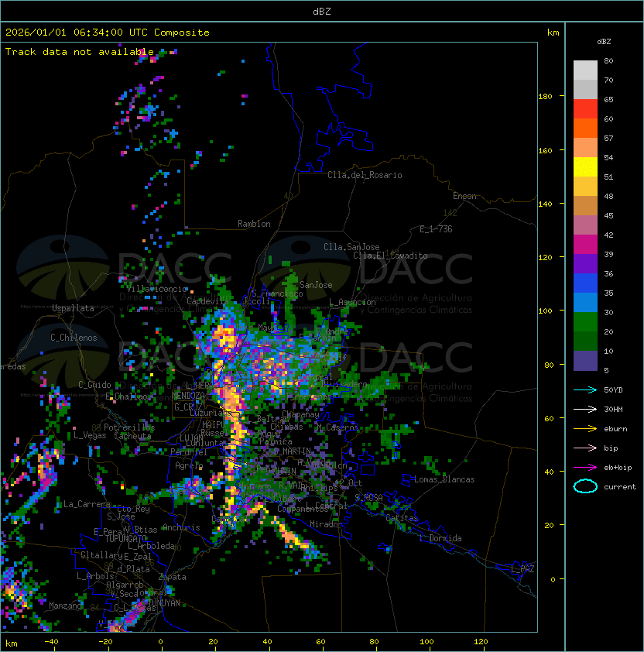Click the L_PAZ label
Image resolution: width=644 pixels, height=652 pixels.
(522, 569)
